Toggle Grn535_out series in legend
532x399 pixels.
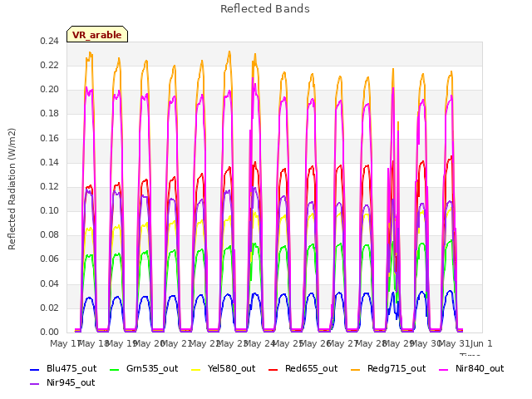pyautogui.click(x=144, y=368)
